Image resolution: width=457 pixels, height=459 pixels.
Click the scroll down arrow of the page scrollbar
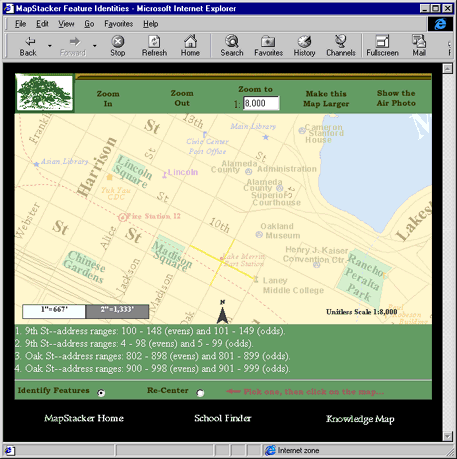point(447,436)
